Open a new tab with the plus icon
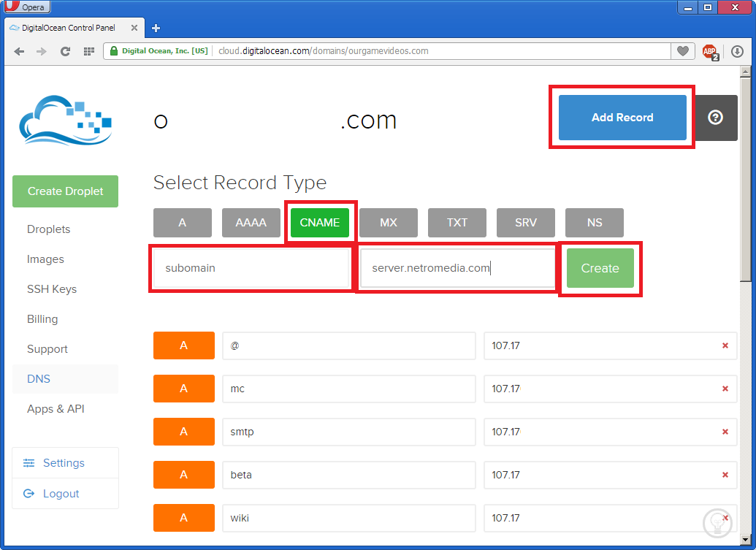The height and width of the screenshot is (550, 756). (x=156, y=28)
